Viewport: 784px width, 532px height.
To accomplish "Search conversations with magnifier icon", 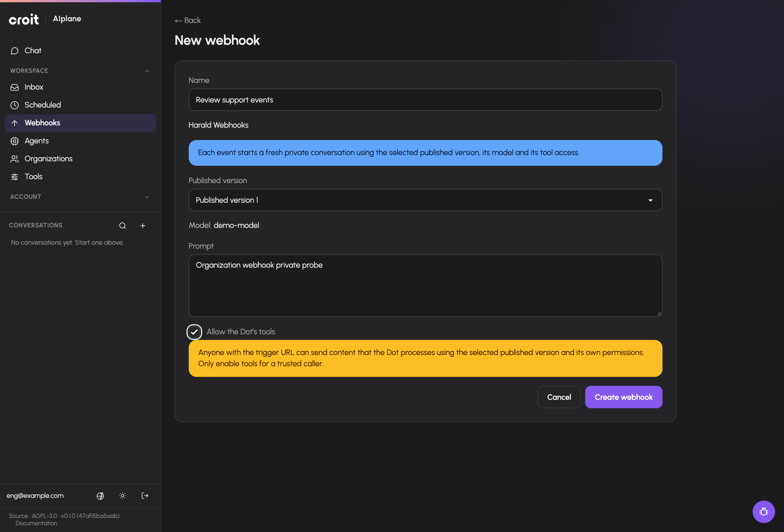I will coord(122,226).
